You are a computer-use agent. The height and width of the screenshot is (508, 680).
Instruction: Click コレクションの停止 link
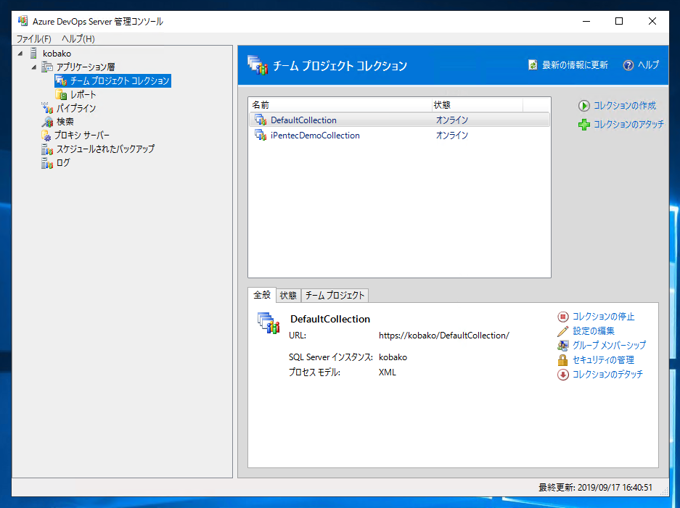click(603, 317)
